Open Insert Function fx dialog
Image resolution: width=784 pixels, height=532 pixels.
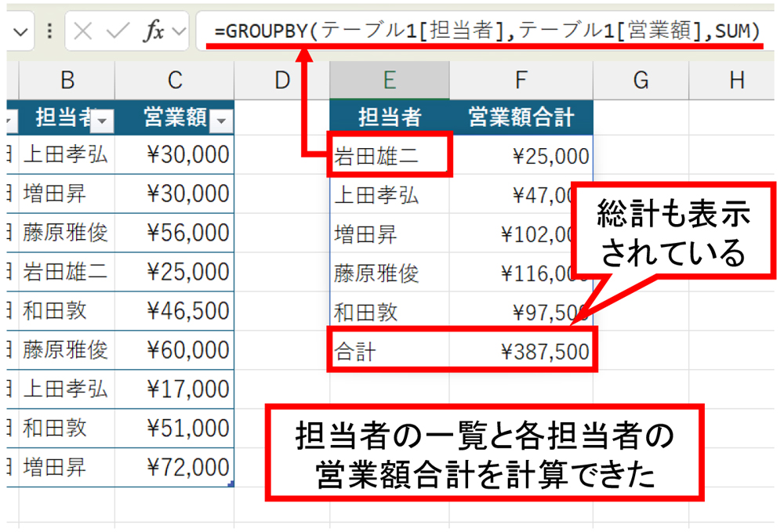tap(154, 31)
